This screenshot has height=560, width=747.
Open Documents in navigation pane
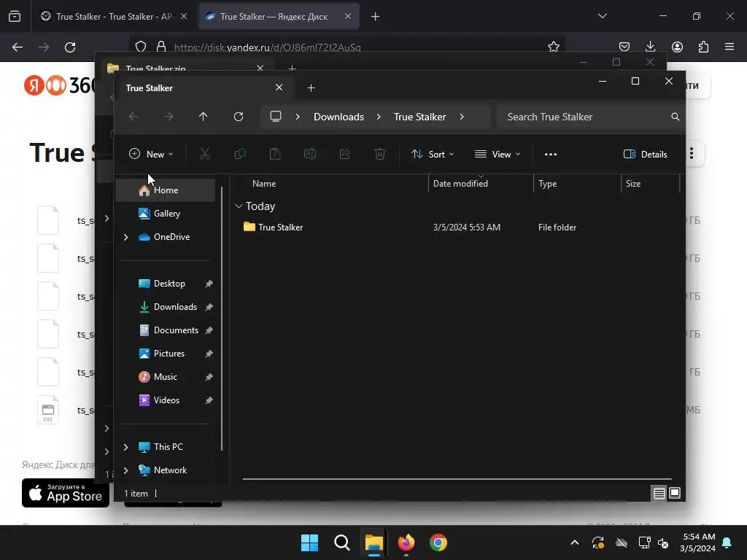166,330
